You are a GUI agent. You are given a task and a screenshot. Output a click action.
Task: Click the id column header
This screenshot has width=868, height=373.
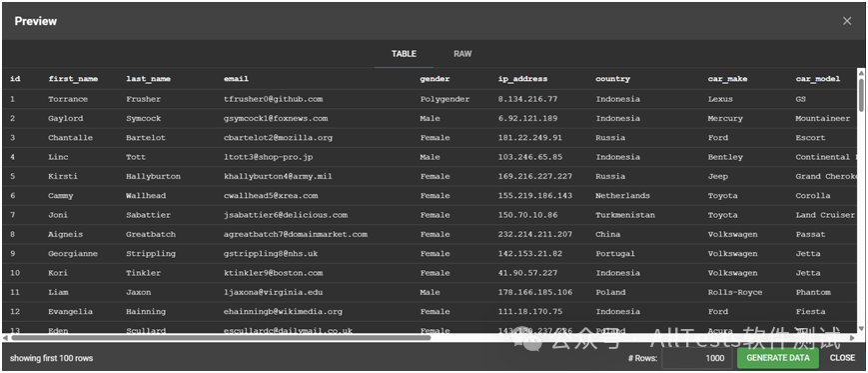pos(15,79)
